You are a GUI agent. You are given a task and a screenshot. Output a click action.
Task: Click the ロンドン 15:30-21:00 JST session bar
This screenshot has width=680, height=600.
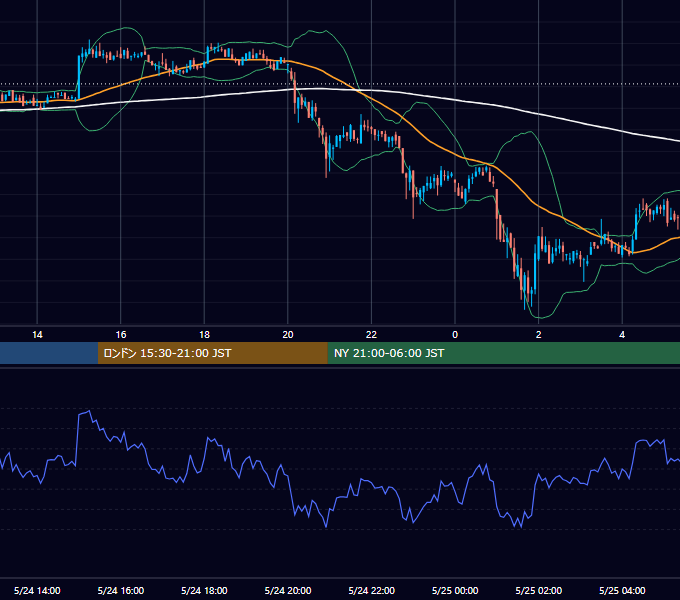pos(212,353)
